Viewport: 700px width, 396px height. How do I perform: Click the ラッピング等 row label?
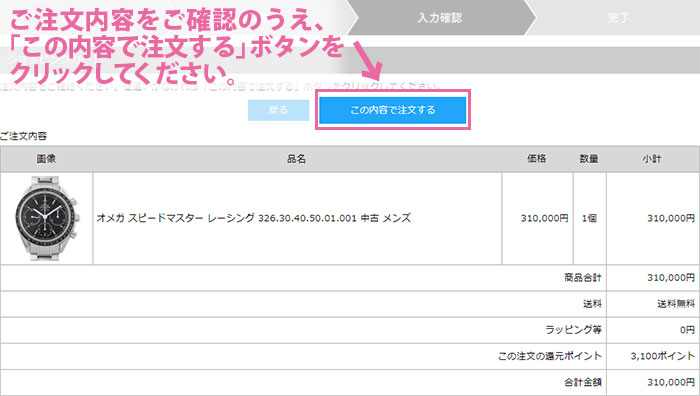(x=573, y=330)
